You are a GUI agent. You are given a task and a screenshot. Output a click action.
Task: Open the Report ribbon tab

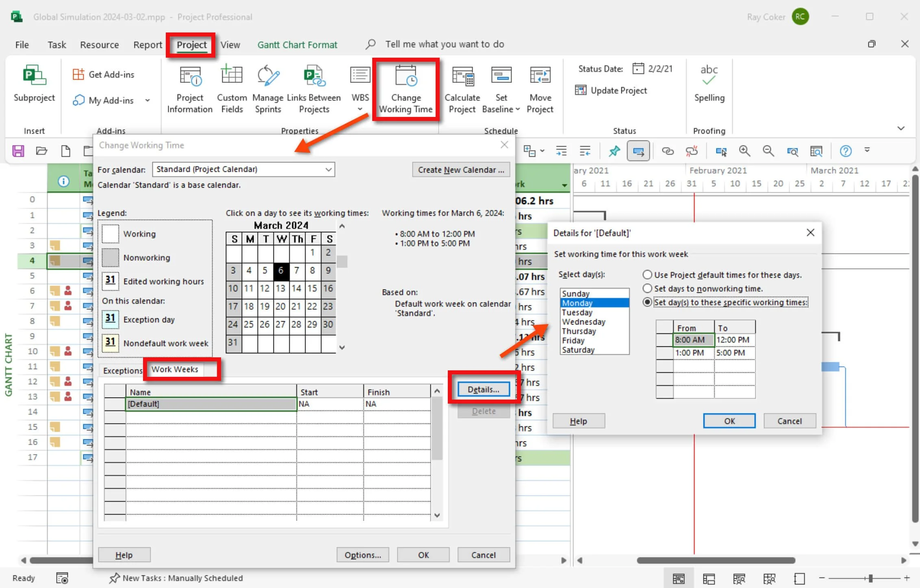pos(148,45)
